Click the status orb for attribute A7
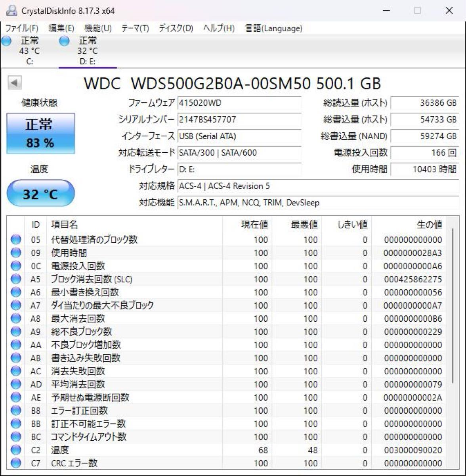466x476 pixels. pos(16,305)
